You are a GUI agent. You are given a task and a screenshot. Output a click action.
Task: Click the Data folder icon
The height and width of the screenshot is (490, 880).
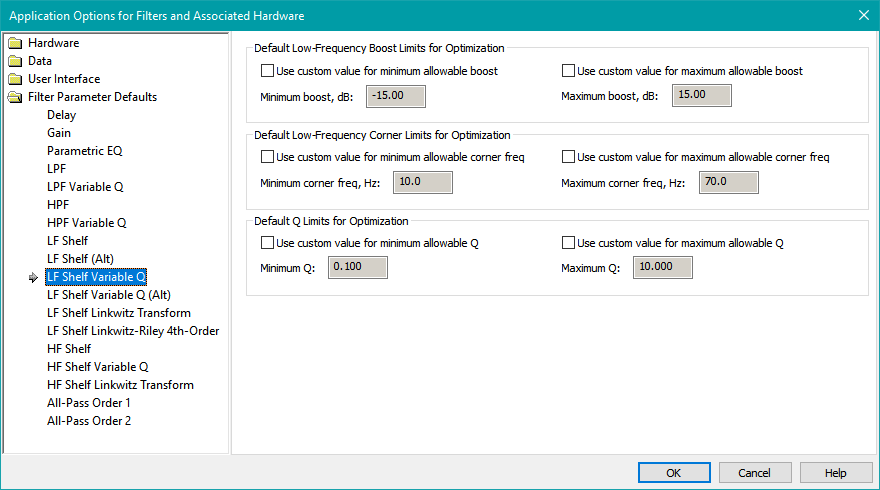(15, 61)
